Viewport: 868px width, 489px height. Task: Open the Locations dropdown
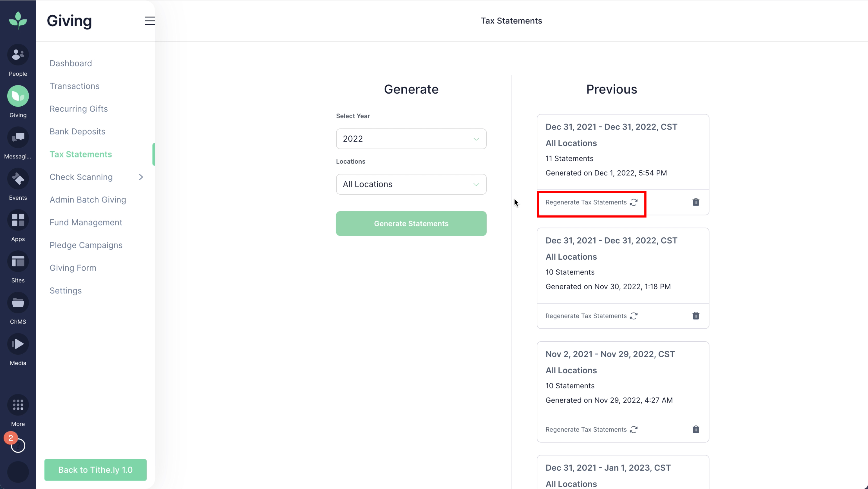[411, 184]
